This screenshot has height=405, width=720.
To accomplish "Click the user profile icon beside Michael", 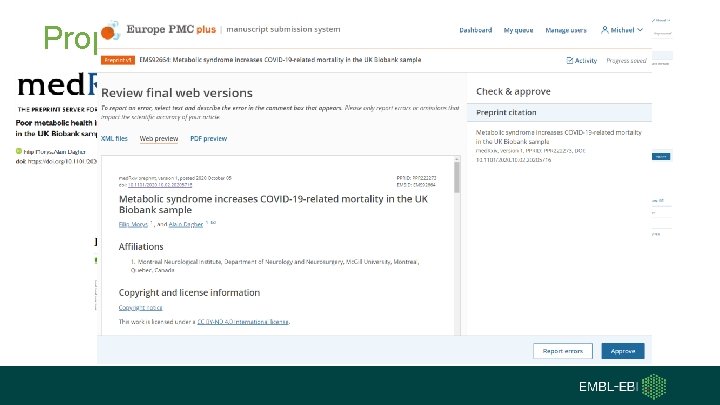I will pyautogui.click(x=605, y=31).
